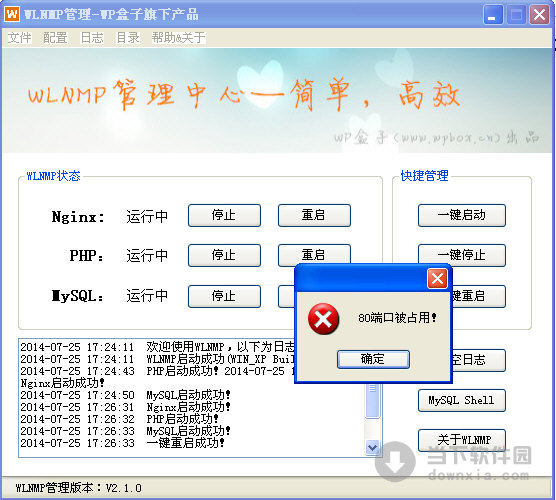556x500 pixels.
Task: Click the log scrollbar thumb
Action: click(x=373, y=401)
